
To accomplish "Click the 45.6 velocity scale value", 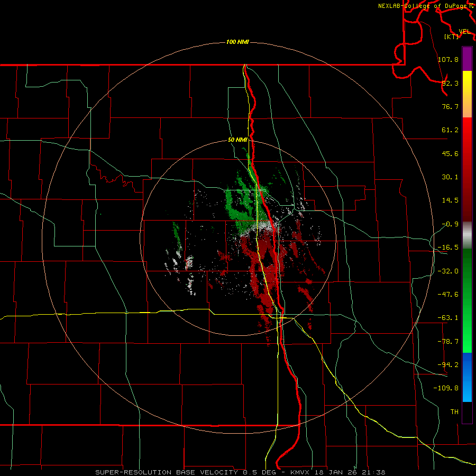I will click(x=450, y=153).
